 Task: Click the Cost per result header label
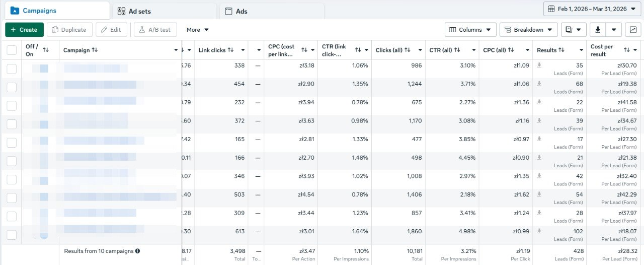point(601,50)
